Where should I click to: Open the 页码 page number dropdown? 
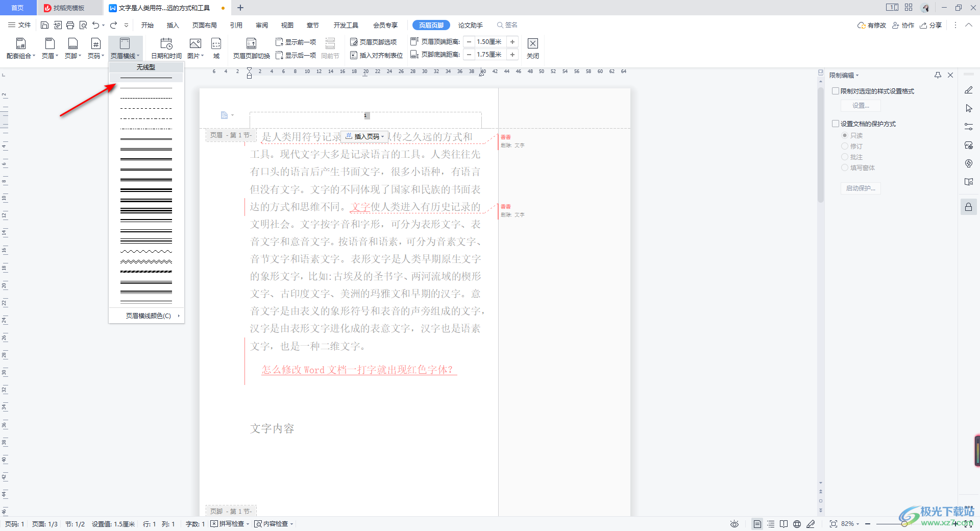pyautogui.click(x=96, y=49)
